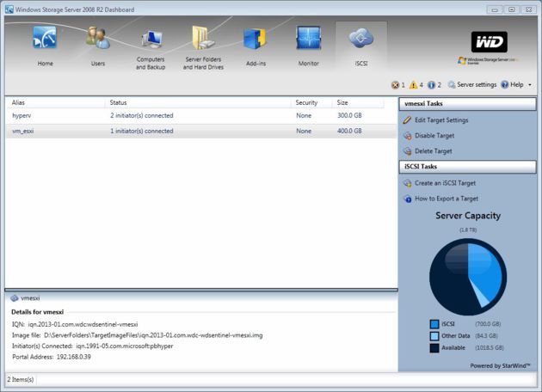The height and width of the screenshot is (392, 542).
Task: Click How to Export a Target info icon
Action: pos(408,199)
